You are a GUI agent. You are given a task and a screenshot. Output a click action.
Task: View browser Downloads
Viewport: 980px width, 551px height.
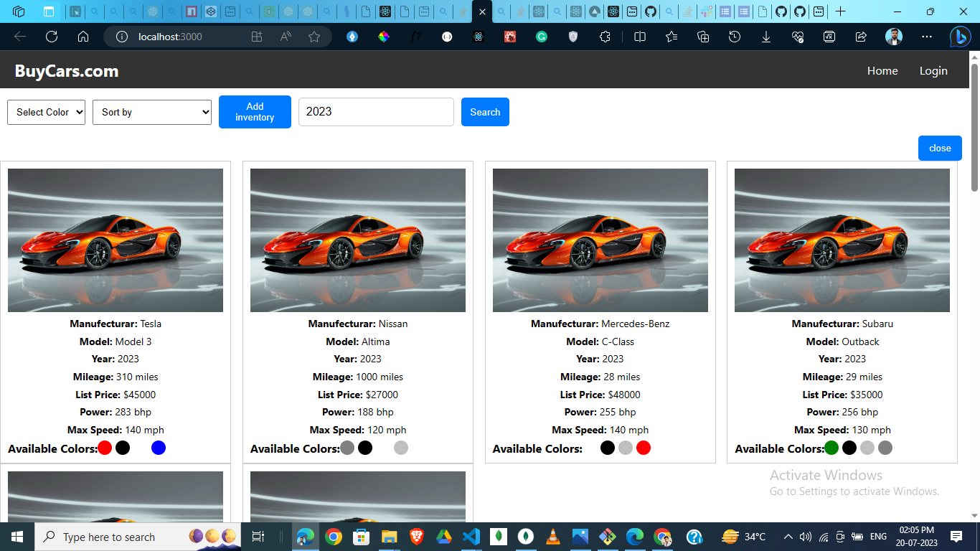766,37
